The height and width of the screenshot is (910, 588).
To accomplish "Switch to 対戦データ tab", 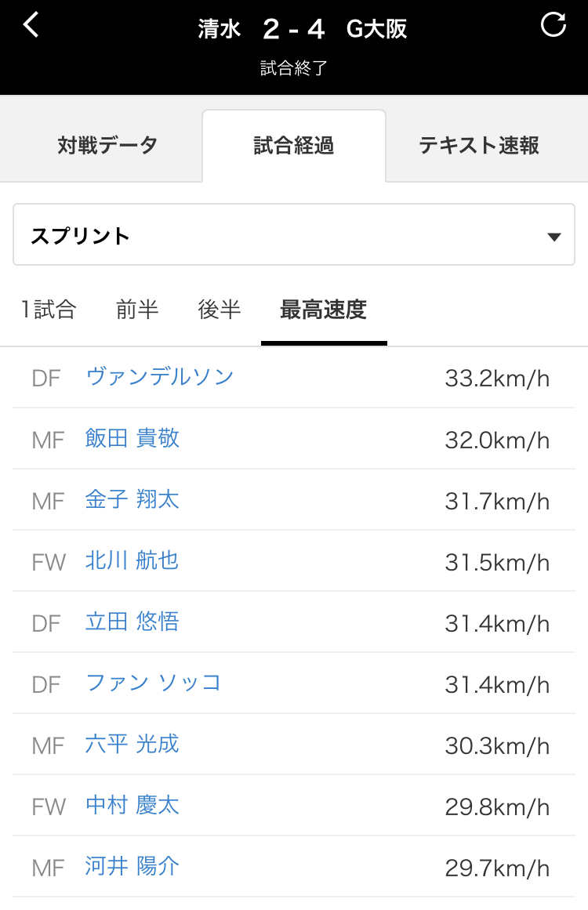I will click(x=107, y=146).
